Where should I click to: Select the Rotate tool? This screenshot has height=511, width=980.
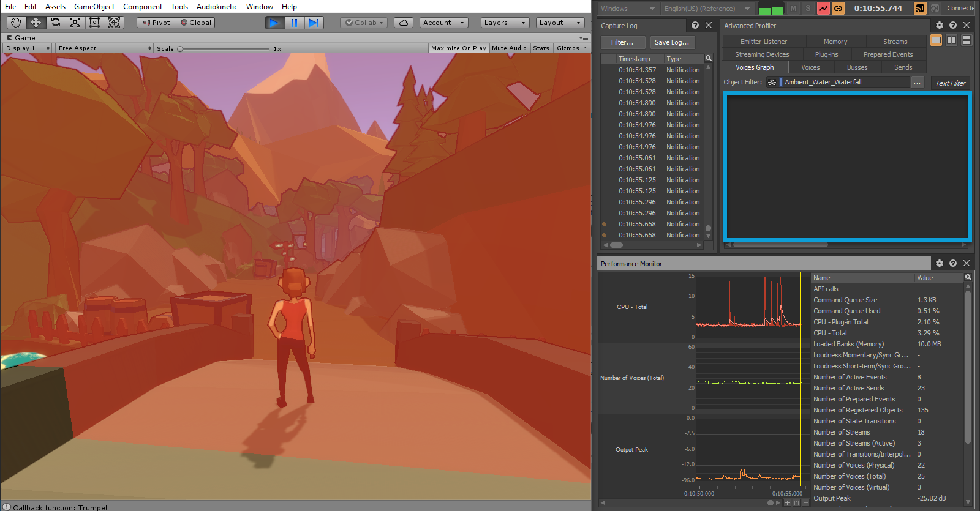click(x=56, y=23)
